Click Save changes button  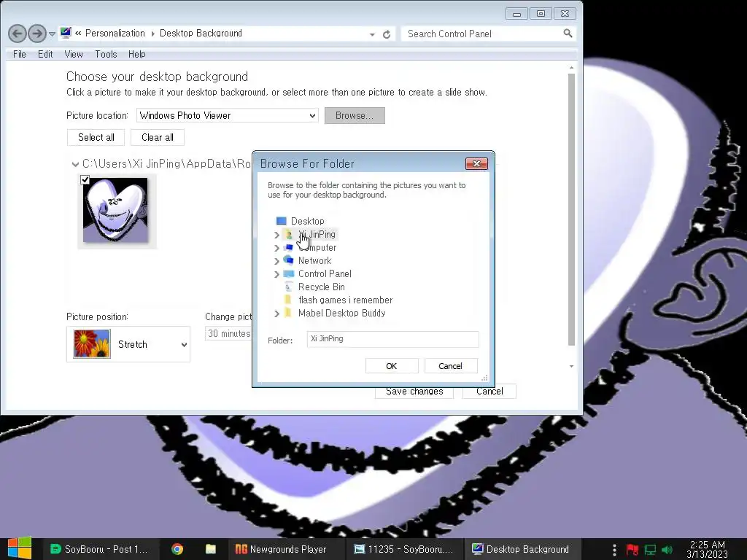pyautogui.click(x=414, y=392)
